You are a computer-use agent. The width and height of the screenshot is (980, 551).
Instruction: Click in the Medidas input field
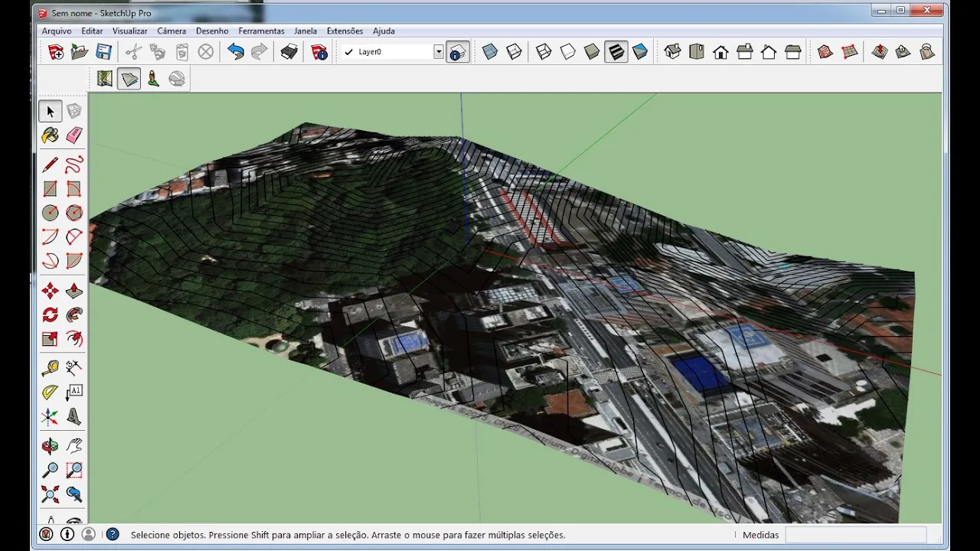855,535
